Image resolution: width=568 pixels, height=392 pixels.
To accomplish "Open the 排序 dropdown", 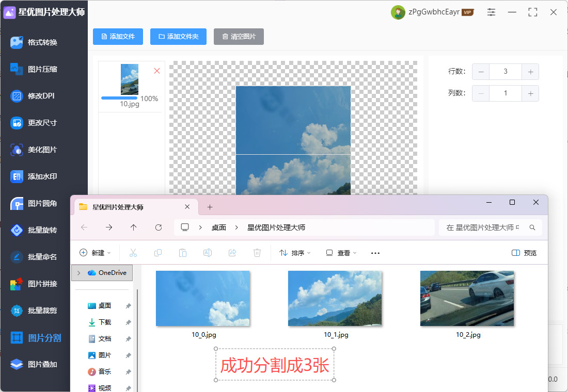I will point(295,253).
